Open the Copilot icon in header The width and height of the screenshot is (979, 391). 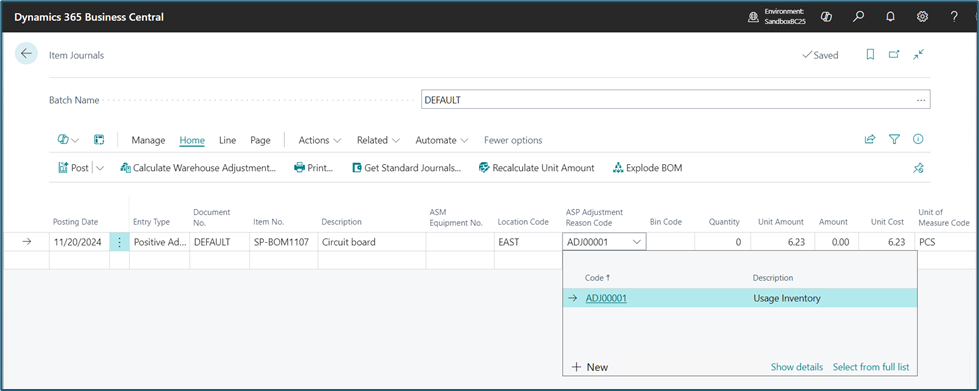[826, 17]
